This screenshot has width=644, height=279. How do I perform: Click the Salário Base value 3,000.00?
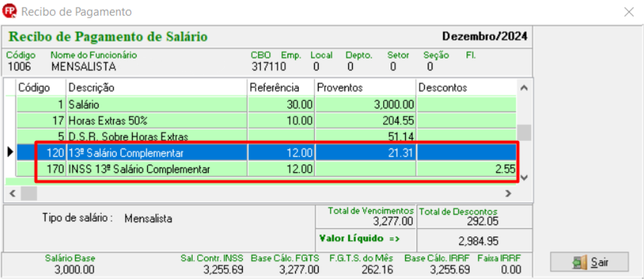74,270
